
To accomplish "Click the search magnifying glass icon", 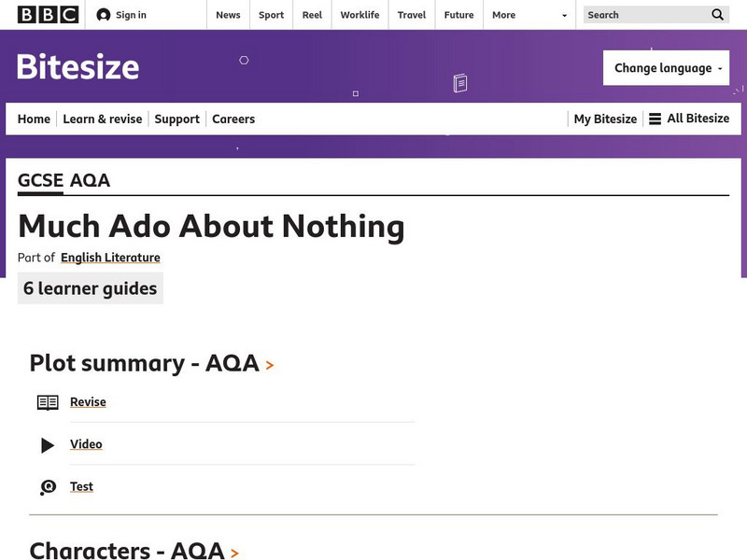I will [717, 15].
